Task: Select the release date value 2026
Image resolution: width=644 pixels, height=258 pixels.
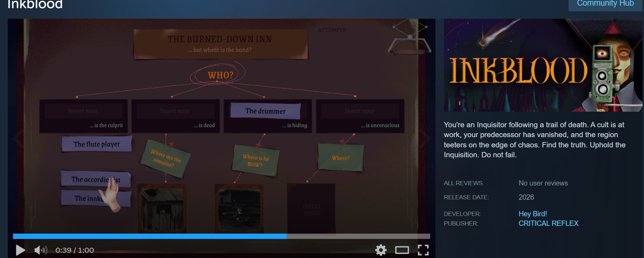Action: [x=526, y=197]
